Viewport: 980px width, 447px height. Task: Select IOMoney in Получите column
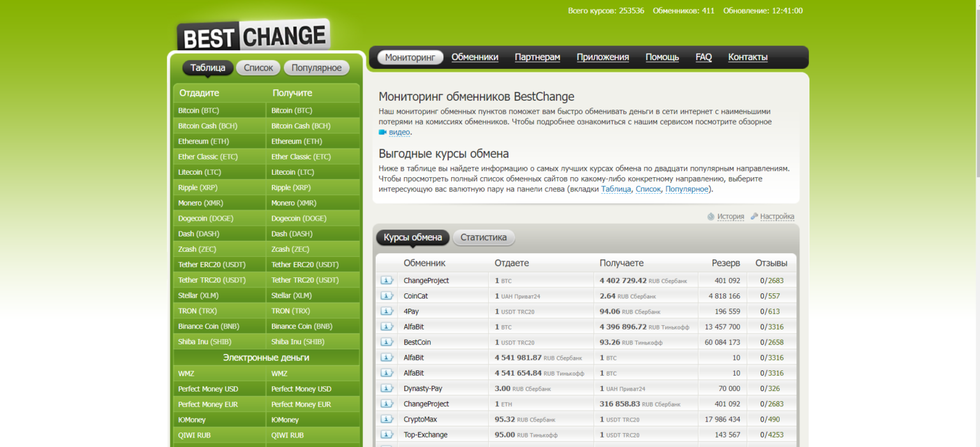coord(313,420)
